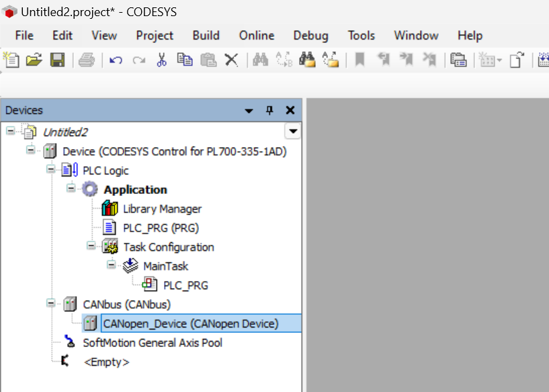Viewport: 549px width, 392px height.
Task: Click the Paste toolbar icon
Action: [208, 60]
